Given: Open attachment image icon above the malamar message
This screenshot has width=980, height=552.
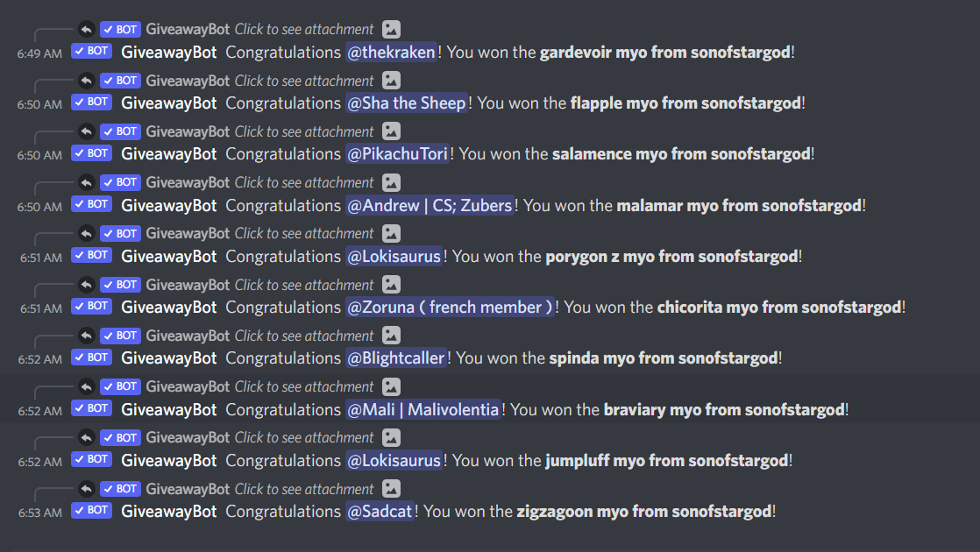Looking at the screenshot, I should [392, 182].
